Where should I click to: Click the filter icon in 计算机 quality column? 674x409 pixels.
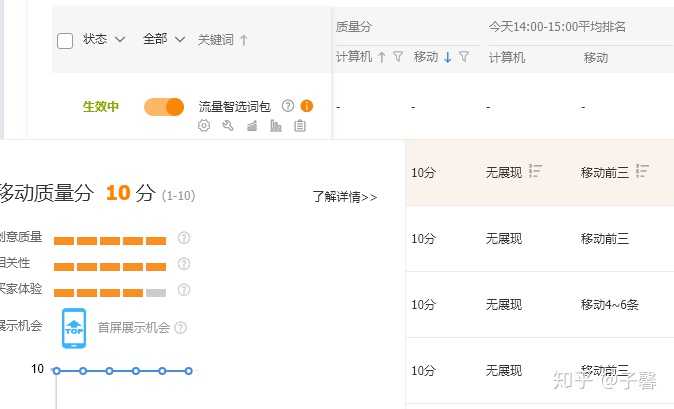tap(397, 58)
